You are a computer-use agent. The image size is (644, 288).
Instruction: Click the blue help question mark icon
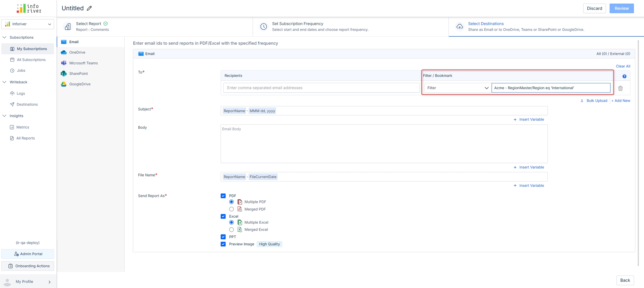(x=624, y=76)
